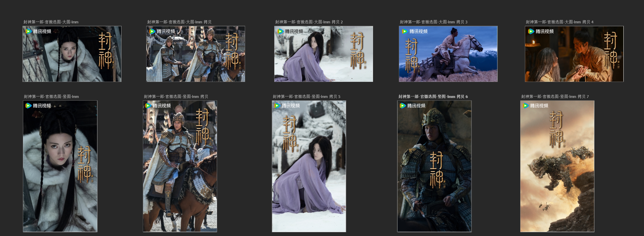
Task: Click wide artboard image of candlelit hand-holding scene
Action: pyautogui.click(x=574, y=54)
